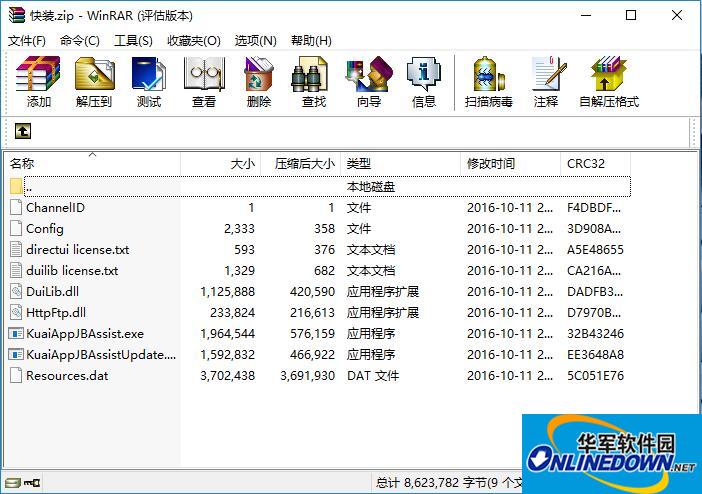Click the size value 3,702,438
Image resolution: width=702 pixels, height=494 pixels.
point(227,376)
